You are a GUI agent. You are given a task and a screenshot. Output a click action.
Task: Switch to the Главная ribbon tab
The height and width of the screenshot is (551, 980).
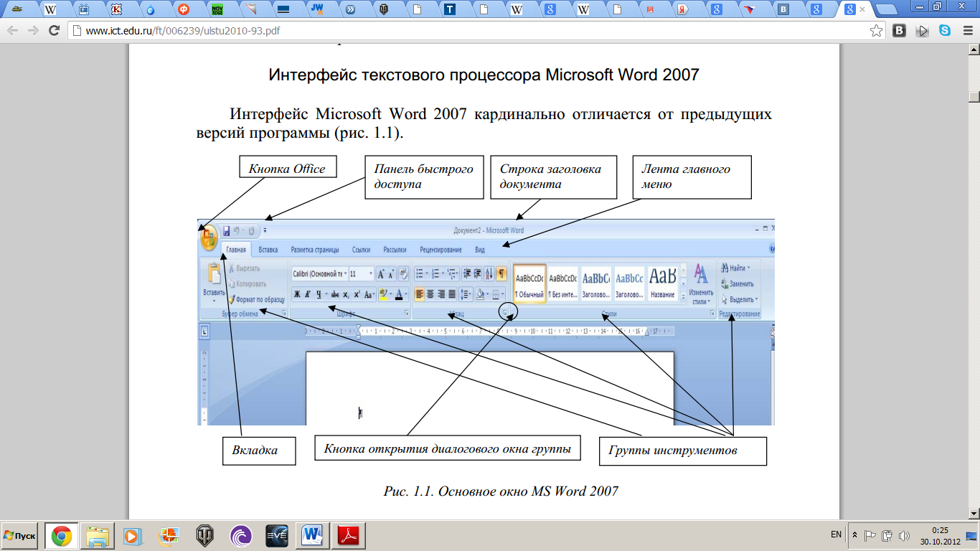pyautogui.click(x=236, y=250)
